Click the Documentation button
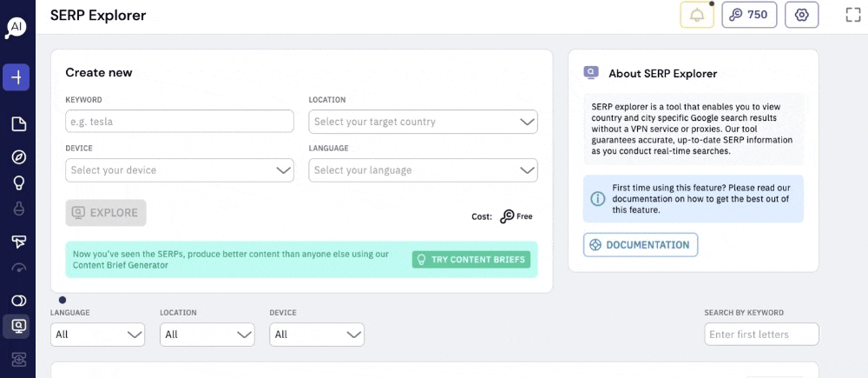868x378 pixels. 641,245
